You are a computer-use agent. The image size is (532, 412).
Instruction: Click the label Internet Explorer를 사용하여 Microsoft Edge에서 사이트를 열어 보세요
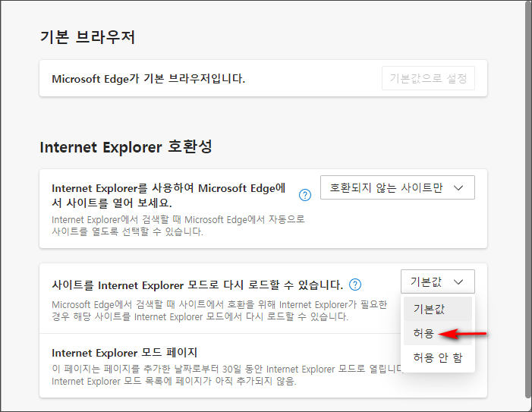click(168, 195)
